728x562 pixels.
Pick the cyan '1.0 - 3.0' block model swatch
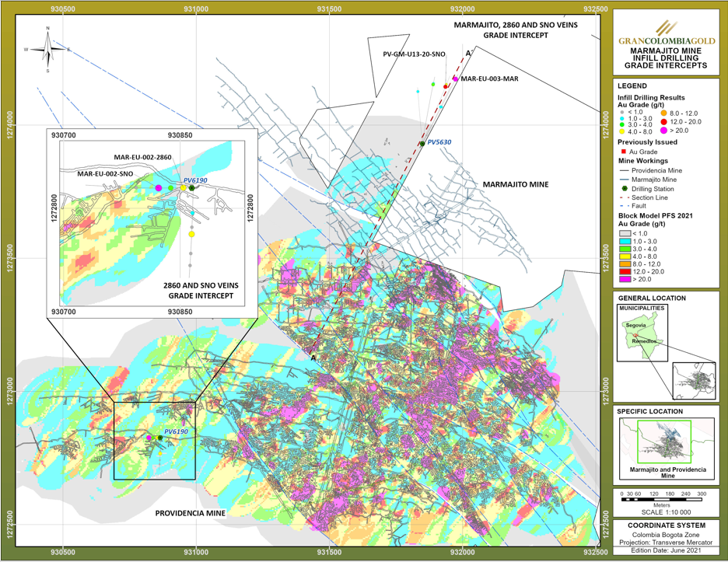point(625,241)
